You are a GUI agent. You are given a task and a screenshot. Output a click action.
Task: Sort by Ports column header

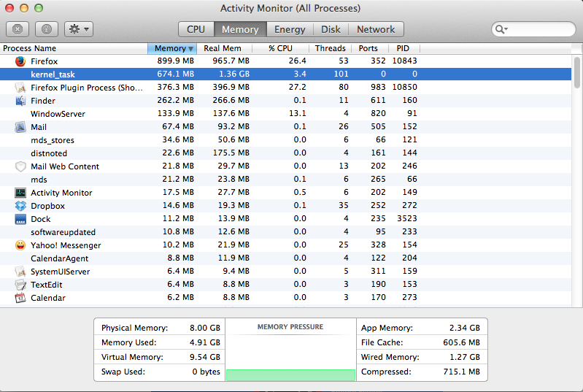click(x=370, y=48)
